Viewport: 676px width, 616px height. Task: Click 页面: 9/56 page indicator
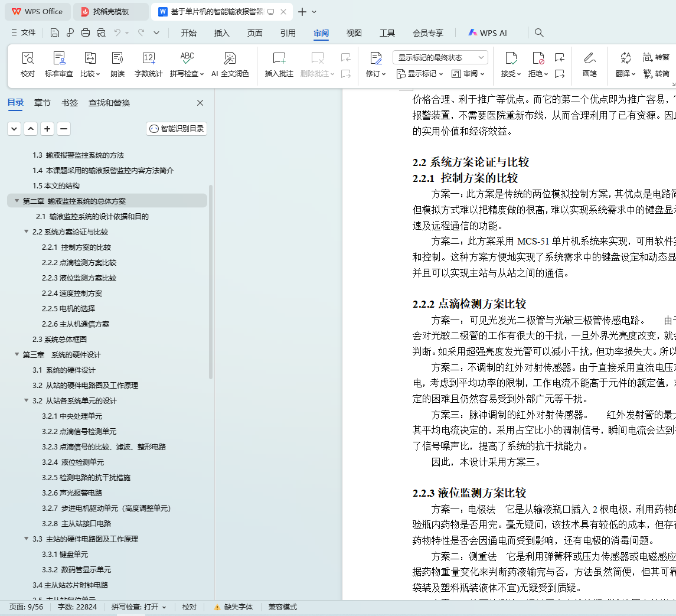pos(27,607)
